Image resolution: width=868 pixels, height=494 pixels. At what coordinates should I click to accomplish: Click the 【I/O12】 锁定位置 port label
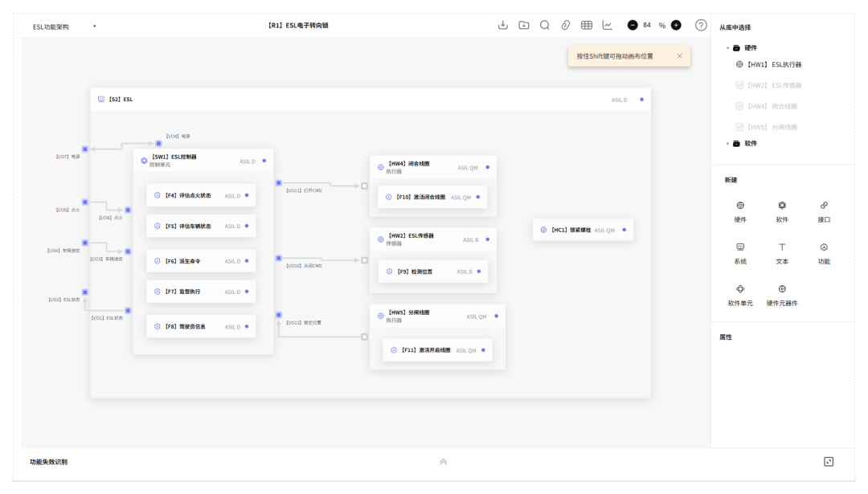pos(303,323)
